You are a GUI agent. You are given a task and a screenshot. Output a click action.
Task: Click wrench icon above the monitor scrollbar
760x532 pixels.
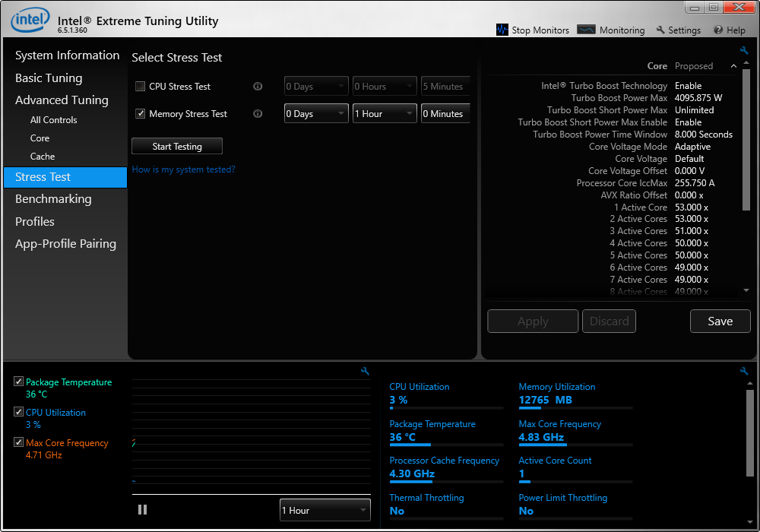(x=744, y=371)
